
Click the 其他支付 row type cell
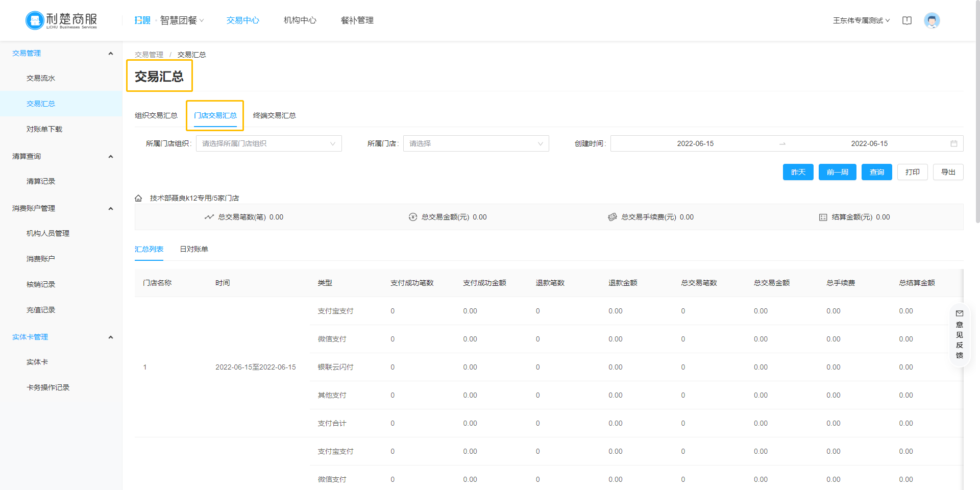pyautogui.click(x=332, y=395)
